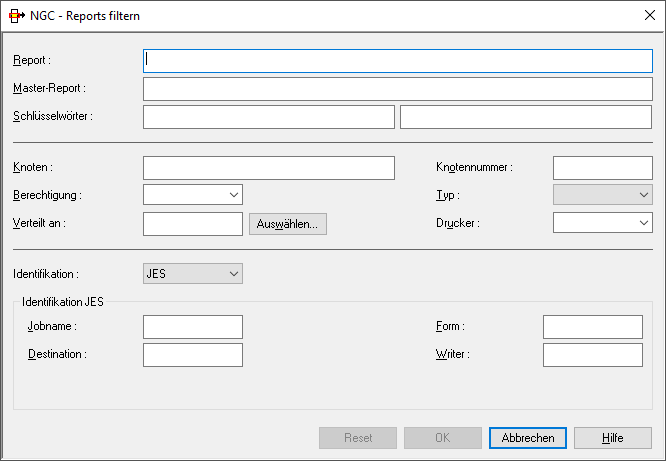The width and height of the screenshot is (666, 461).
Task: Select the second Schlüsselwörter field
Action: [526, 117]
